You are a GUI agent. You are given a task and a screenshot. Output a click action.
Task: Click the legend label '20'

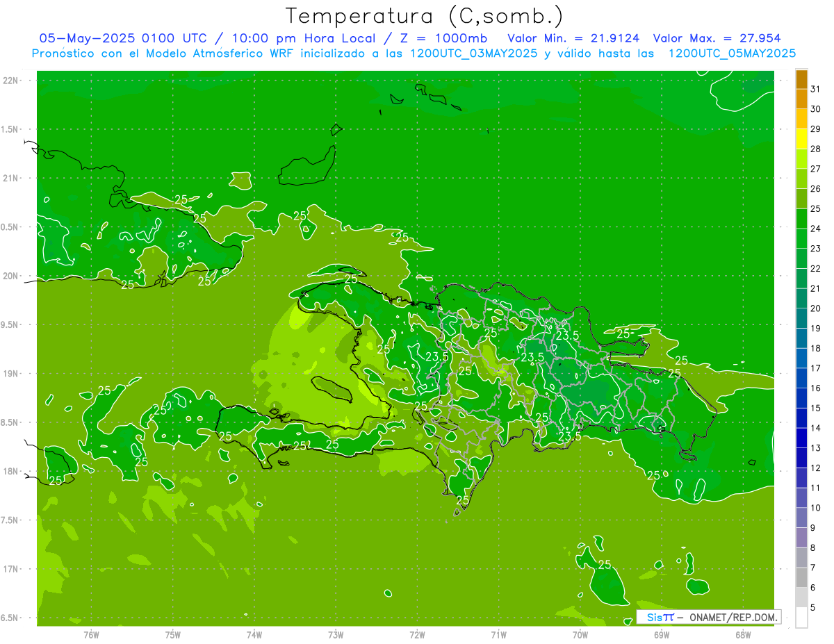click(815, 308)
